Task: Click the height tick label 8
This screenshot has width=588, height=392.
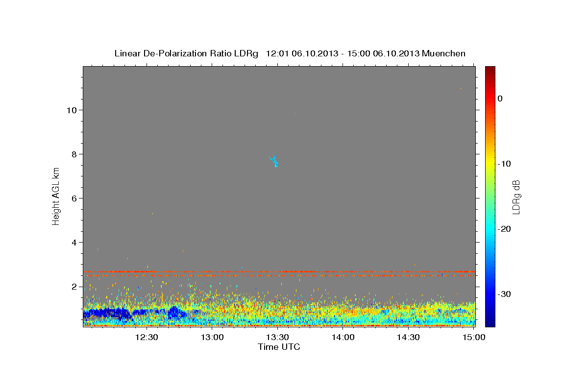Action: point(74,154)
